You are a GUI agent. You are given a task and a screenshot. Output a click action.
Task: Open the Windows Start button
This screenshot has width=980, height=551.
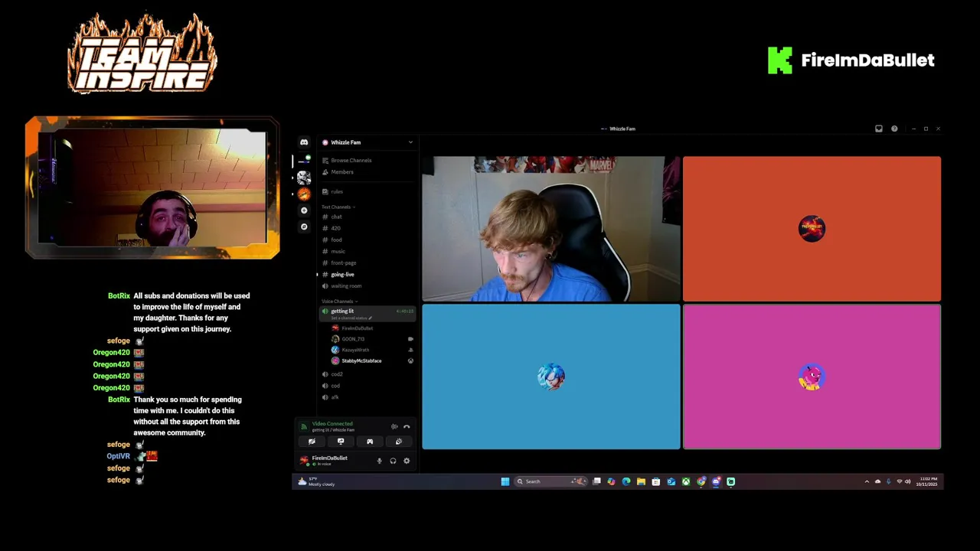pyautogui.click(x=505, y=481)
